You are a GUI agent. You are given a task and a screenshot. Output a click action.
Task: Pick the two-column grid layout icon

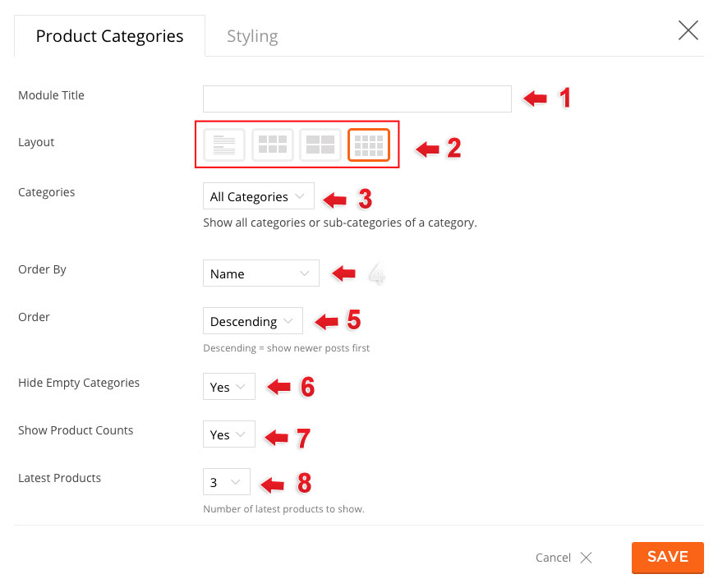(x=320, y=145)
